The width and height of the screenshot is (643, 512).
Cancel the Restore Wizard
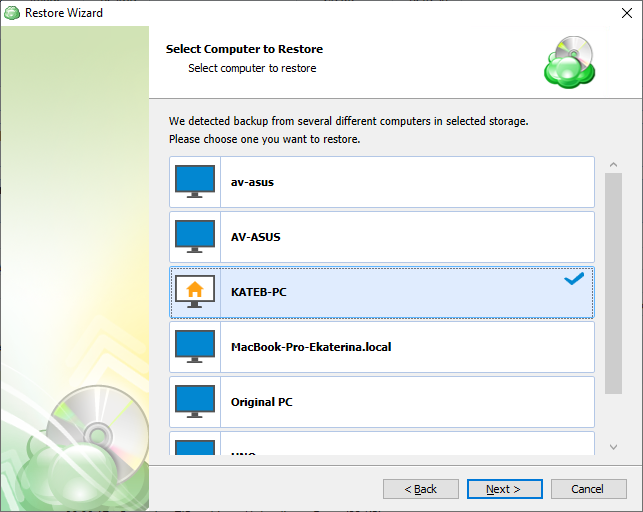click(587, 489)
